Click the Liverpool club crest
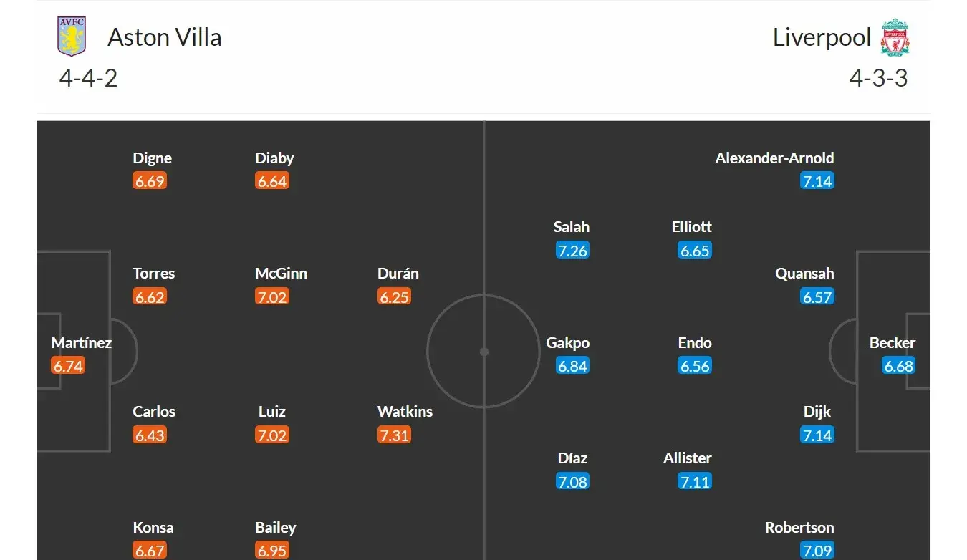The height and width of the screenshot is (560, 967). tap(895, 37)
